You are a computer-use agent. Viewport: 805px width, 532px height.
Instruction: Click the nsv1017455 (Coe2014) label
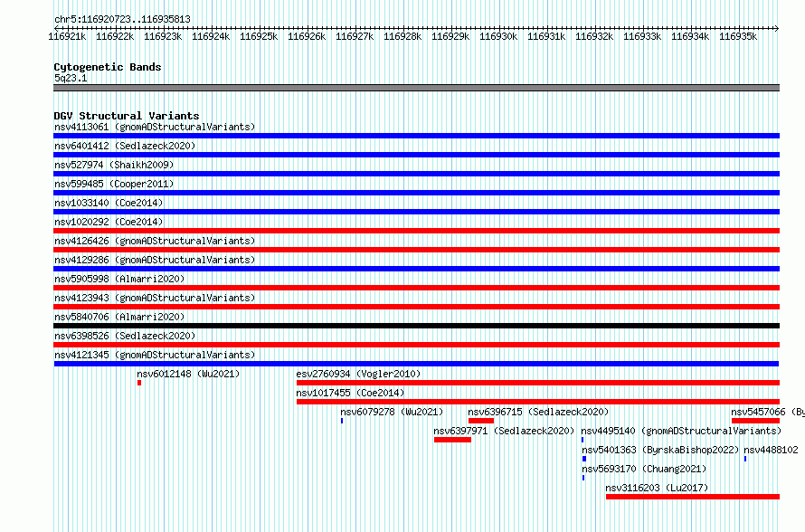tap(350, 393)
